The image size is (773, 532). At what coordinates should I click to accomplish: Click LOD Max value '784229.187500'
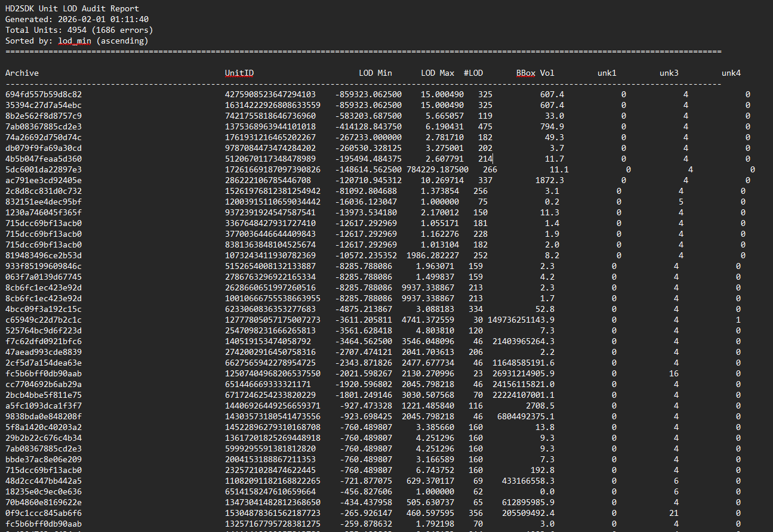[438, 170]
